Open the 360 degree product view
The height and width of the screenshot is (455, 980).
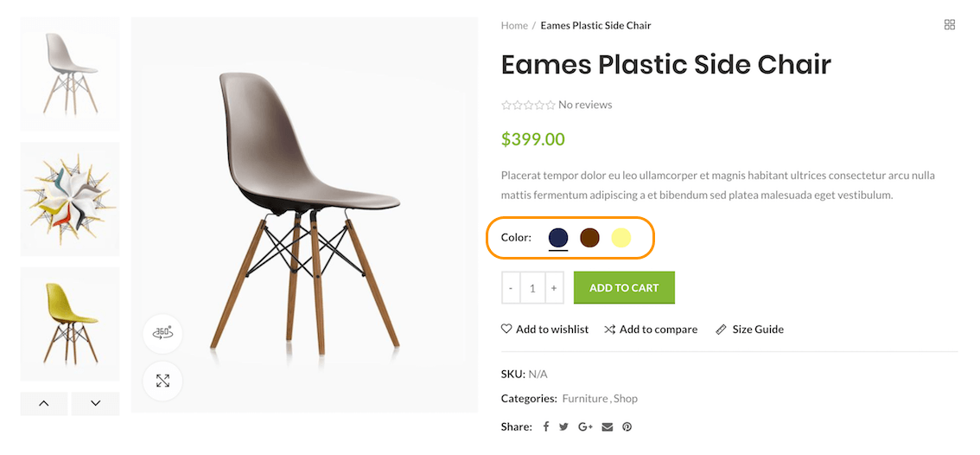162,333
